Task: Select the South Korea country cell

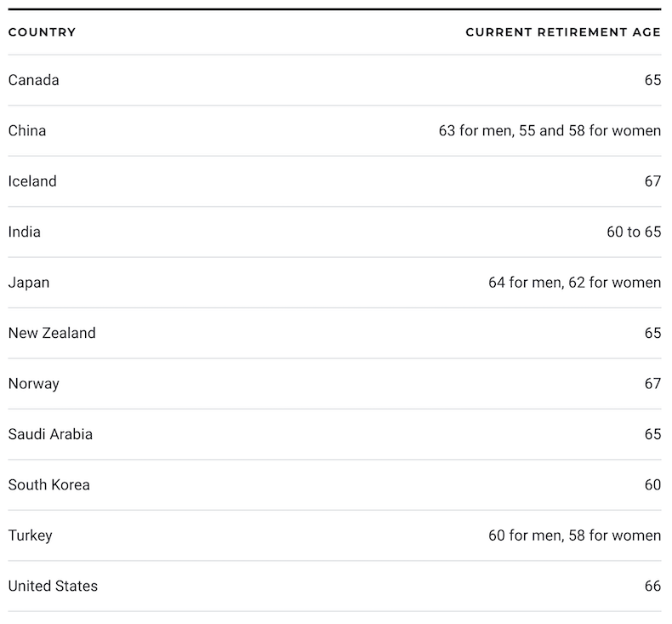Action: 48,485
